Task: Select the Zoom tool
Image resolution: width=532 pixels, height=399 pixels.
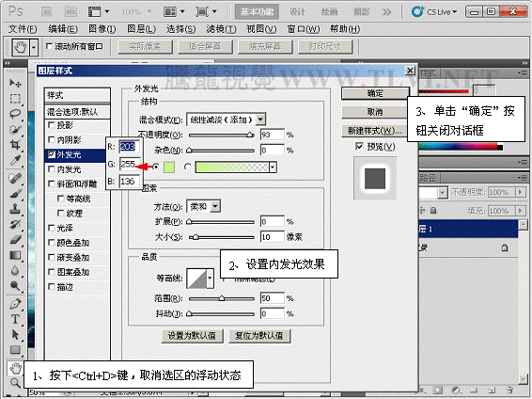Action: click(15, 383)
